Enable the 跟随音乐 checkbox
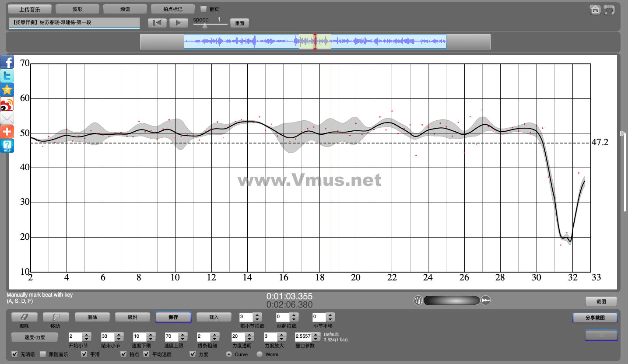The width and height of the screenshot is (628, 364). (43, 354)
